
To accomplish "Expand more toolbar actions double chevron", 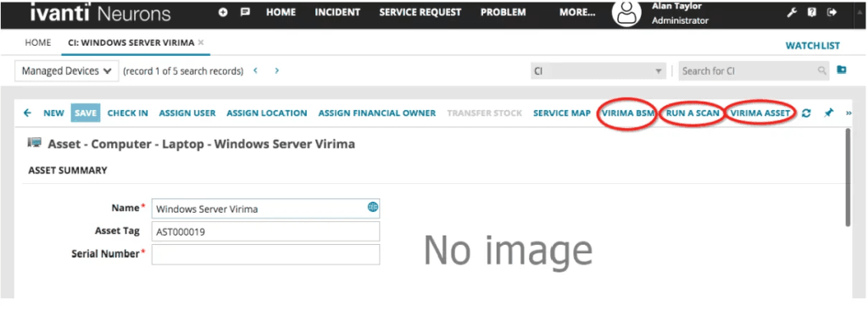I will pos(849,114).
